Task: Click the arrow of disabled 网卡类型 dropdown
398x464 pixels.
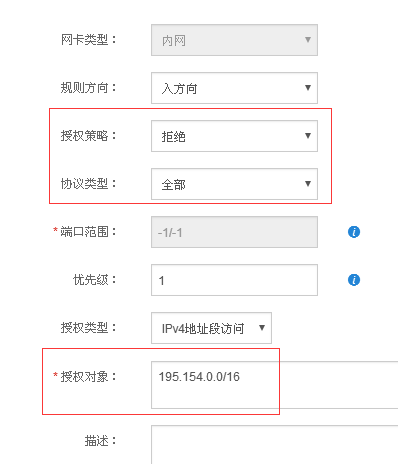Action: click(x=308, y=40)
